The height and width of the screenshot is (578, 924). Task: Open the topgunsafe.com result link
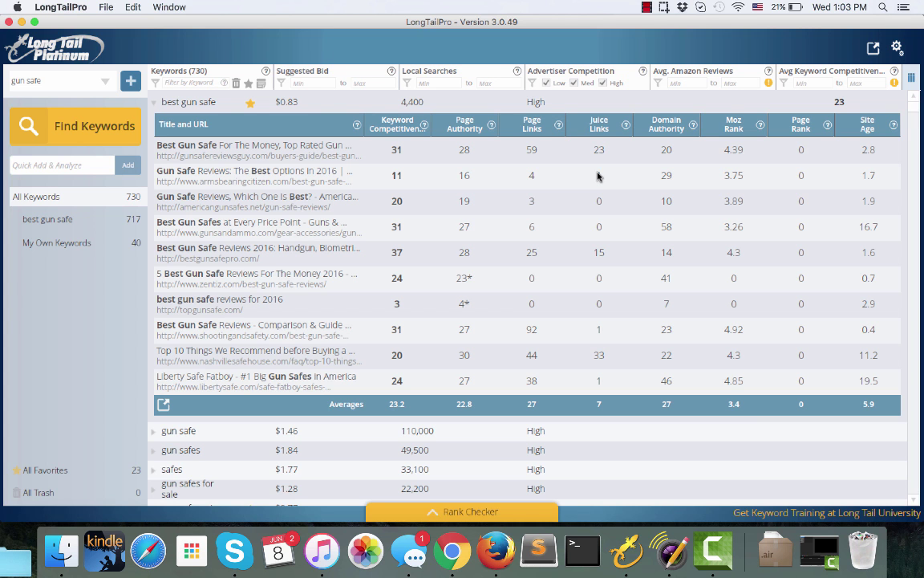pyautogui.click(x=199, y=310)
